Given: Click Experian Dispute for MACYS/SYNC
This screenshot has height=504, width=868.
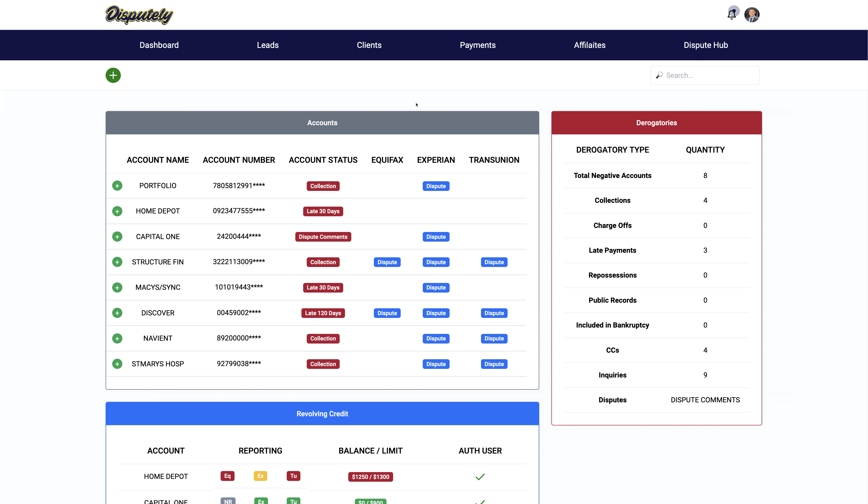Looking at the screenshot, I should [436, 287].
